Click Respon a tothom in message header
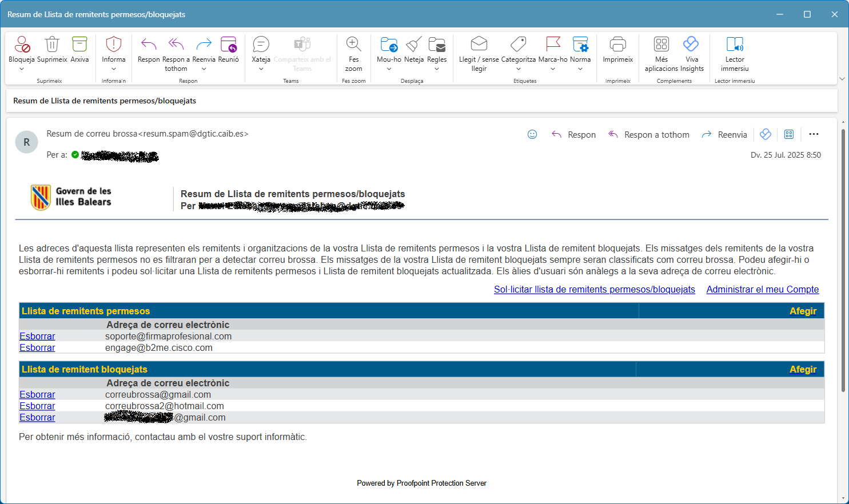Viewport: 849px width, 504px height. pos(649,134)
